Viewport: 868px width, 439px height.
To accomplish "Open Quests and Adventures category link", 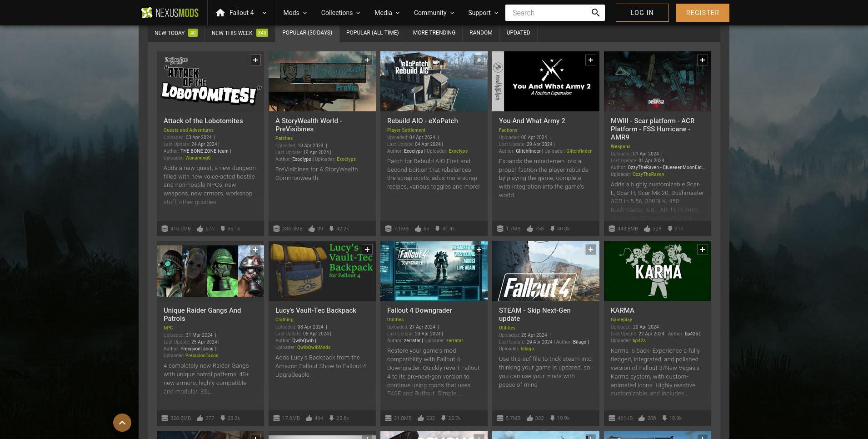I will tap(189, 130).
